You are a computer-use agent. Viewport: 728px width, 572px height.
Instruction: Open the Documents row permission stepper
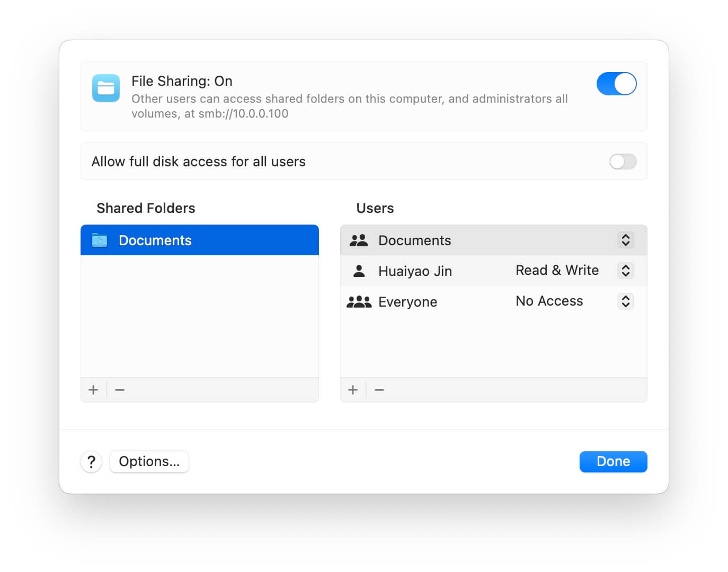(x=626, y=240)
